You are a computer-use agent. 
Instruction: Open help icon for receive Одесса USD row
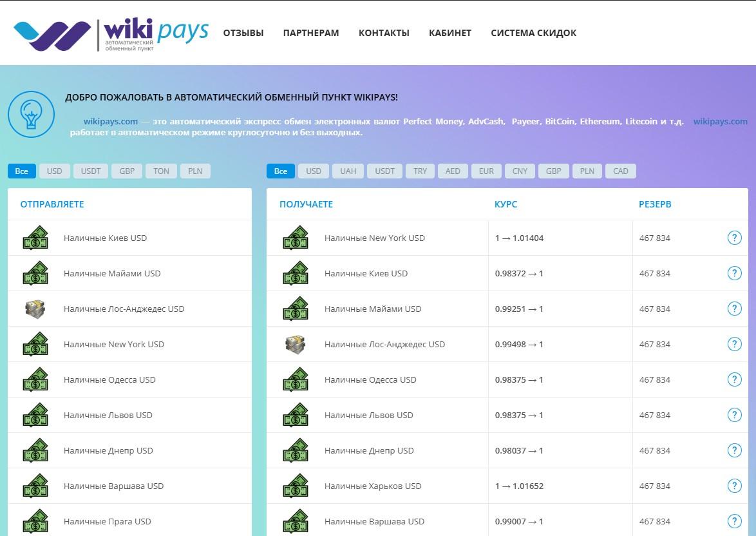[734, 379]
